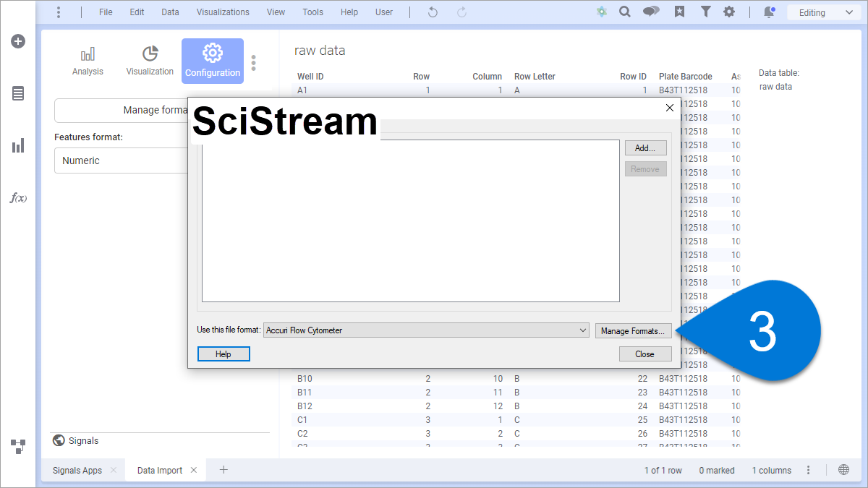This screenshot has height=488, width=868.
Task: Open the f(x) functions icon in the sidebar
Action: pyautogui.click(x=18, y=198)
